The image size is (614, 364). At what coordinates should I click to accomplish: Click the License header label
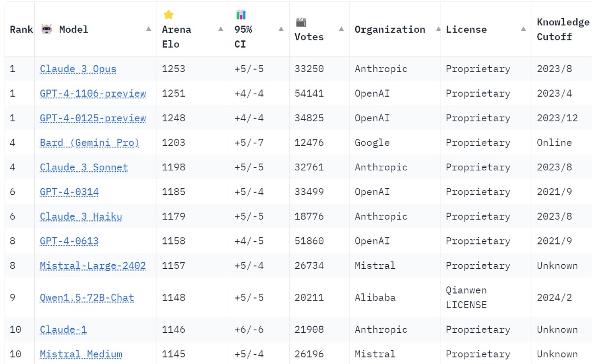pyautogui.click(x=466, y=30)
